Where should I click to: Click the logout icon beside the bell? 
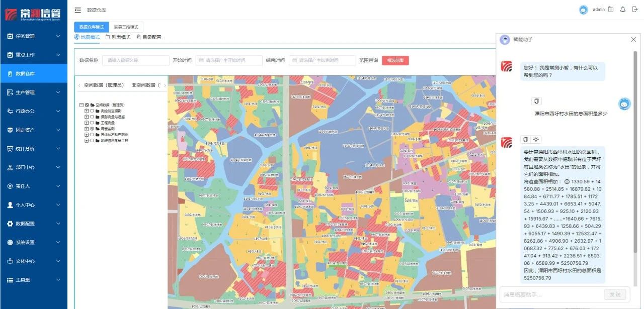635,10
